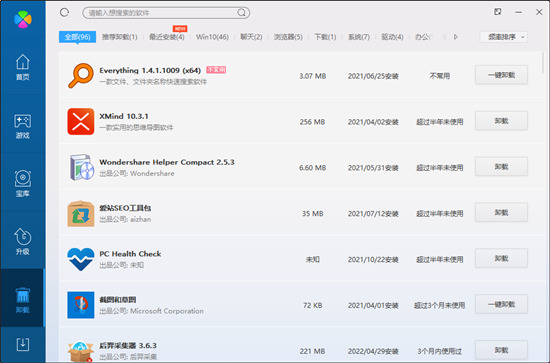The image size is (550, 363).
Task: Click the 不常用 tag next to Everything
Action: coord(216,70)
